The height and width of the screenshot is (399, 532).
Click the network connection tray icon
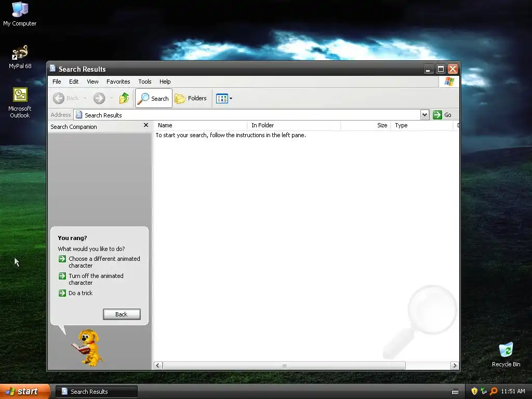(484, 391)
